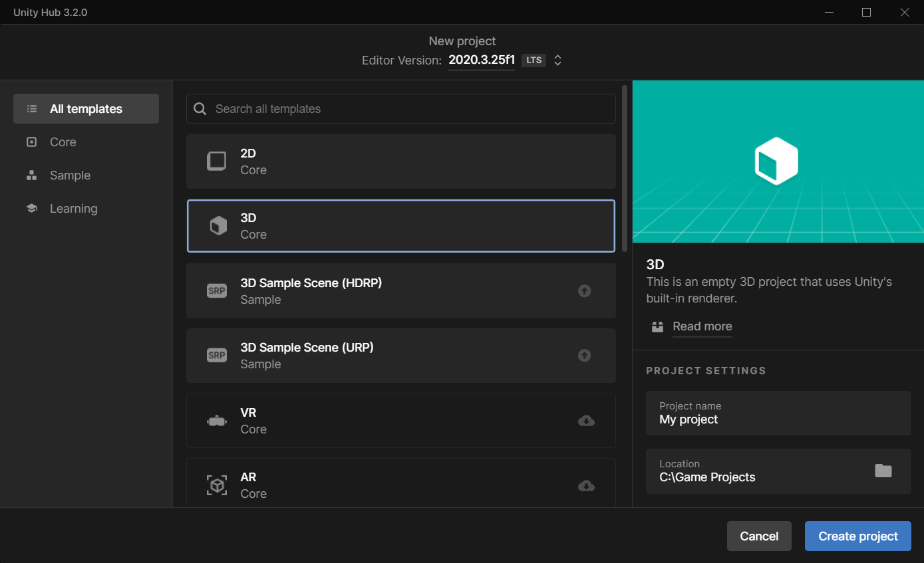Click the 2020.3.25f1 editor version text
This screenshot has width=924, height=563.
pos(482,60)
